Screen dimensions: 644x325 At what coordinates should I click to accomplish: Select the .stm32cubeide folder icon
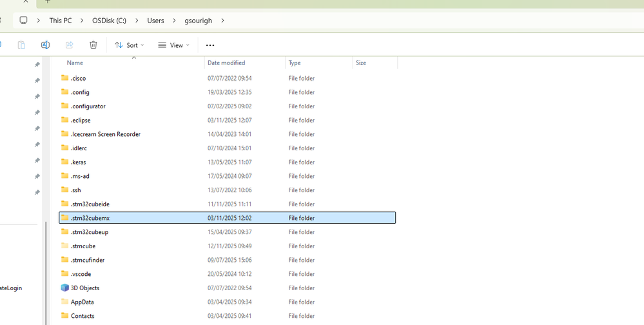pos(64,203)
